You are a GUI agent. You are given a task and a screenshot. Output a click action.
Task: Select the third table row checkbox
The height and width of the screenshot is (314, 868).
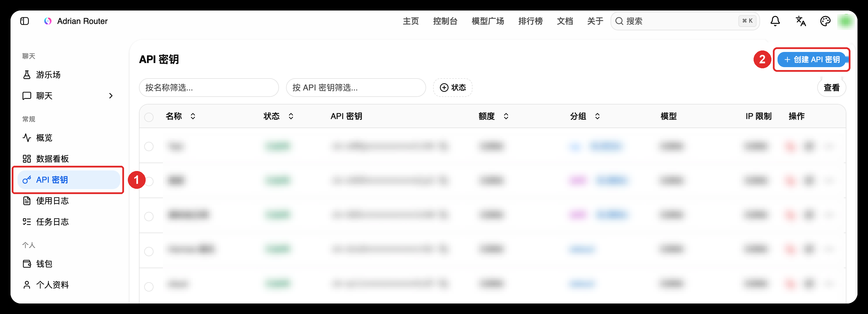pos(149,216)
